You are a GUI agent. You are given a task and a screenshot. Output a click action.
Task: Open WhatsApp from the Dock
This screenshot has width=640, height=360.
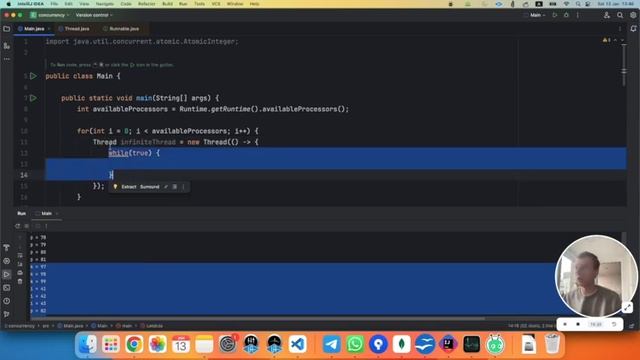(355, 344)
